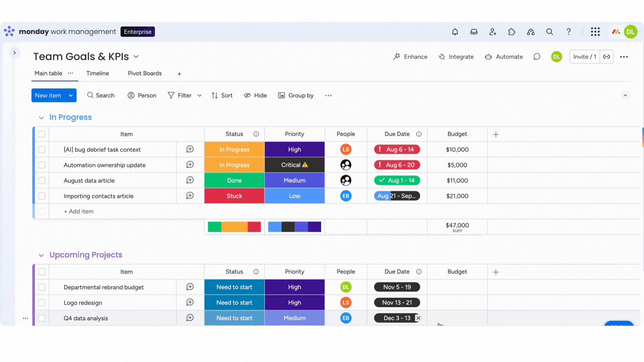Open the apps marketplace puzzle icon

[x=512, y=32]
